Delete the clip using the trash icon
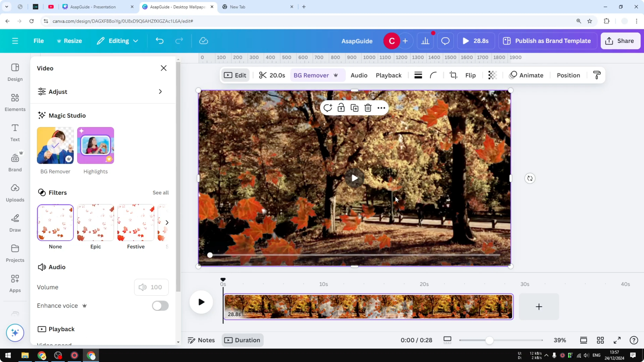Screen dimensions: 644x362 [x=368, y=108]
